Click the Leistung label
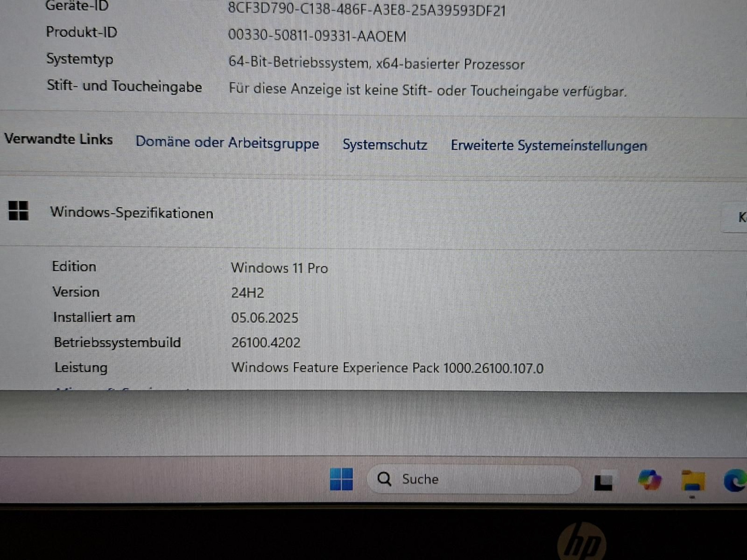Viewport: 747px width, 560px height. click(x=81, y=368)
